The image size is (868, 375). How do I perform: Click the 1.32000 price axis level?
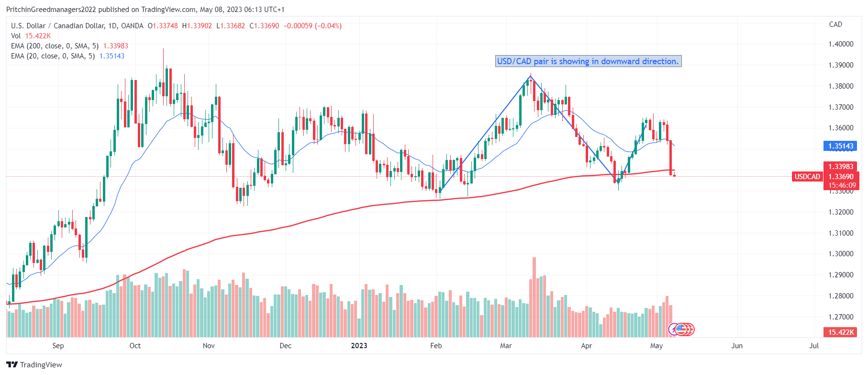pos(841,212)
